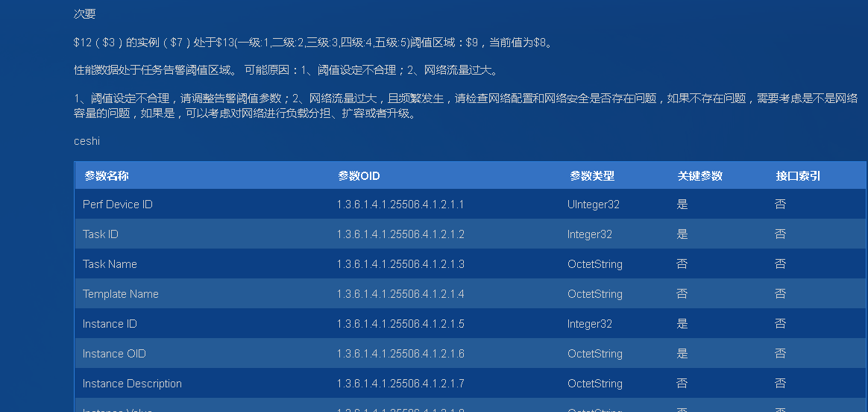The image size is (868, 412).
Task: Click OID 1.3.6.1.4.1.25506.4.1.2.1.3
Action: tap(400, 264)
